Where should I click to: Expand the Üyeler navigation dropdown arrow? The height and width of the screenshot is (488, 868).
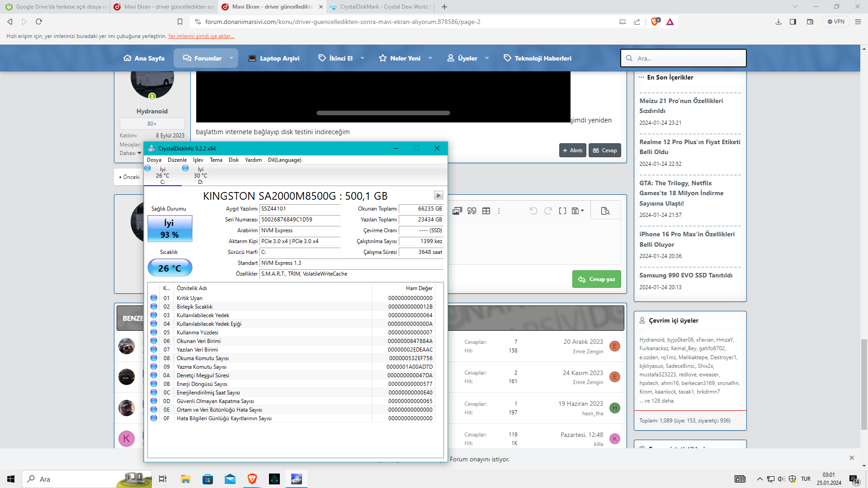487,58
